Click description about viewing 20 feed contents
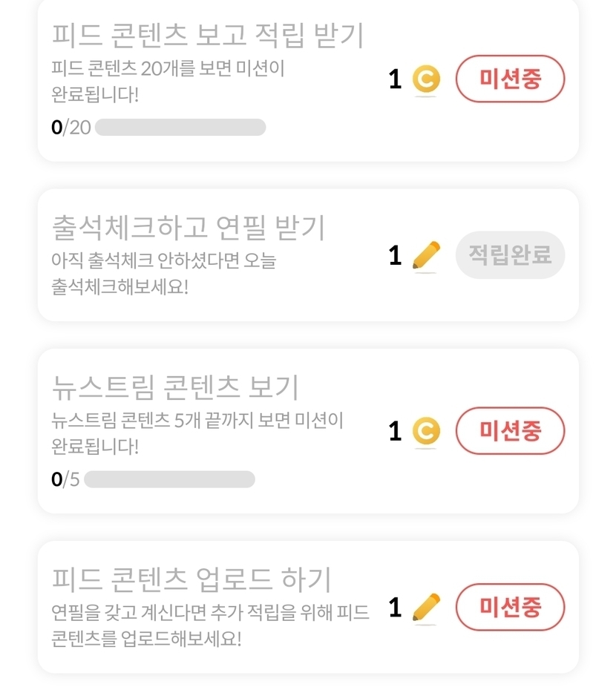 tap(168, 82)
